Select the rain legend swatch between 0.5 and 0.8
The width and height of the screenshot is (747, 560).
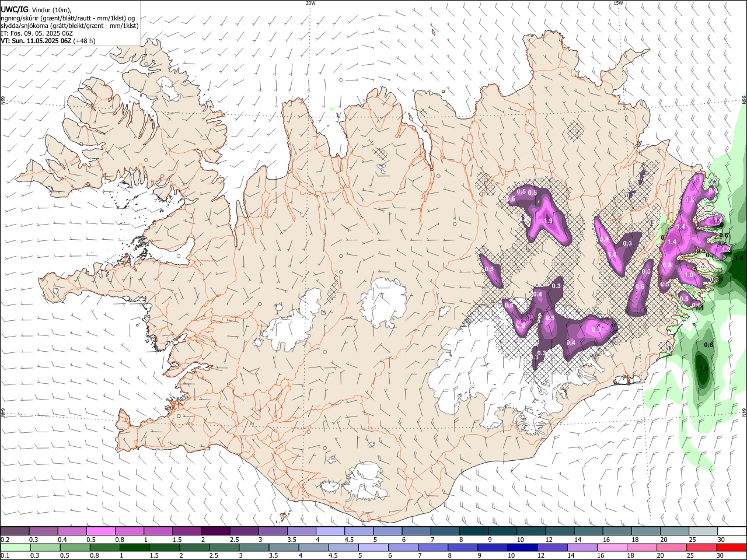[x=75, y=547]
